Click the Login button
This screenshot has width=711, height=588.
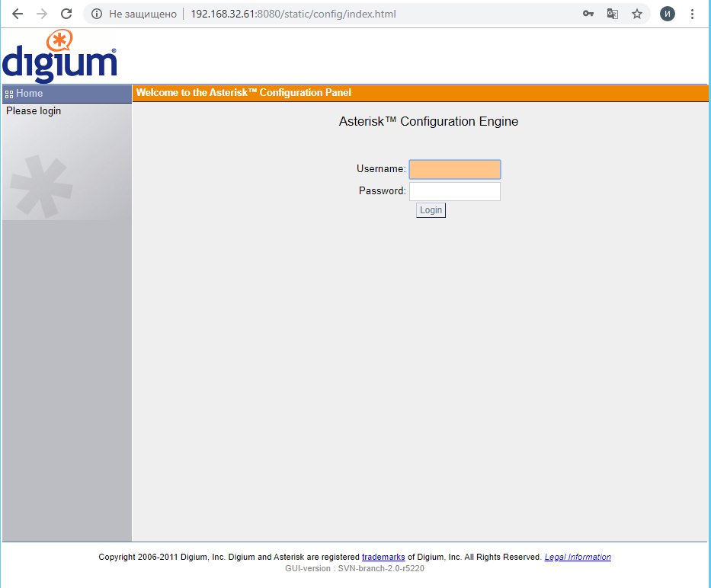coord(431,210)
